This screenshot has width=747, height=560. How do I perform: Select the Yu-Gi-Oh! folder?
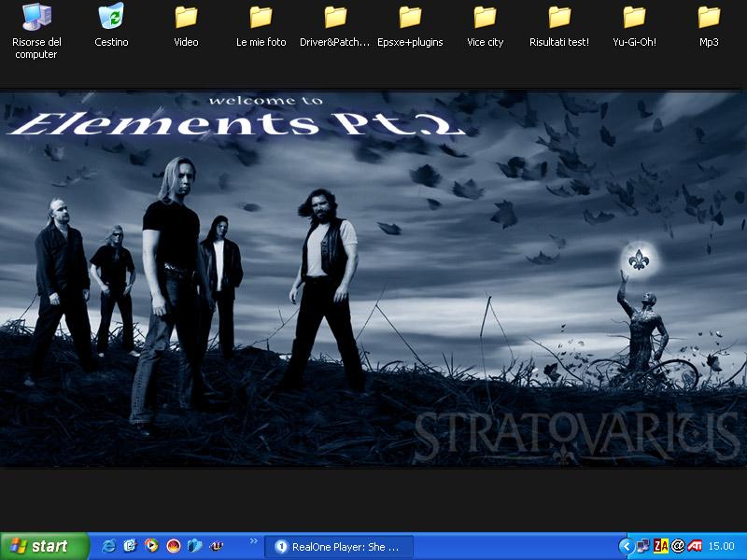click(634, 18)
